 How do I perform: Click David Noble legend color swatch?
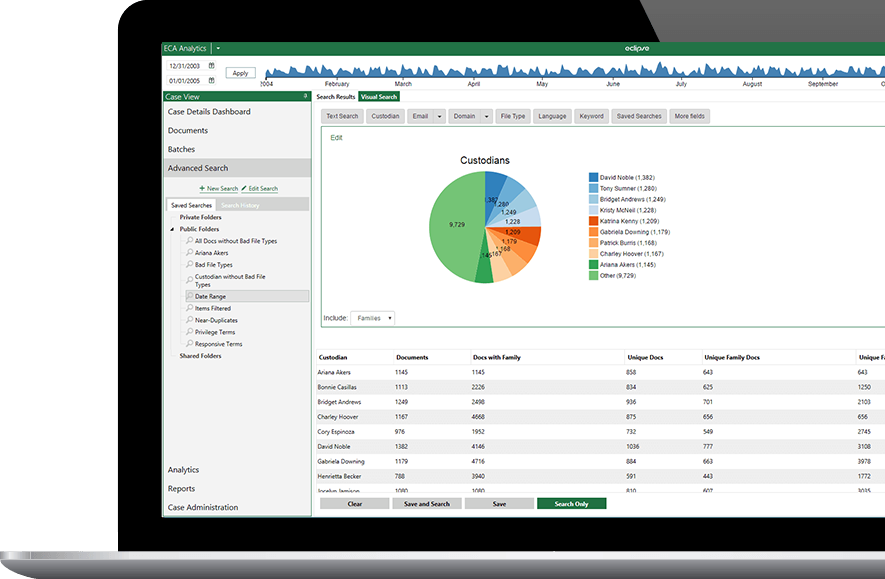point(593,177)
